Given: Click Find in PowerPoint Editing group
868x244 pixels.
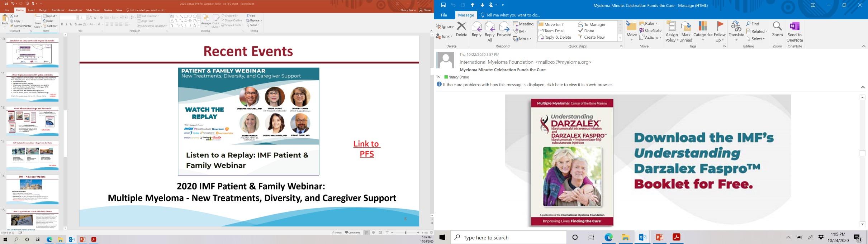Looking at the screenshot, I should click(251, 16).
